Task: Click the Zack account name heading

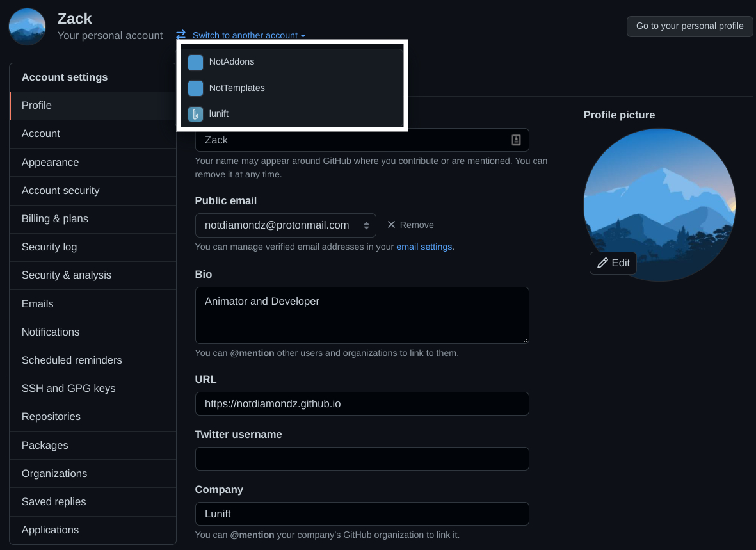Action: [x=75, y=19]
